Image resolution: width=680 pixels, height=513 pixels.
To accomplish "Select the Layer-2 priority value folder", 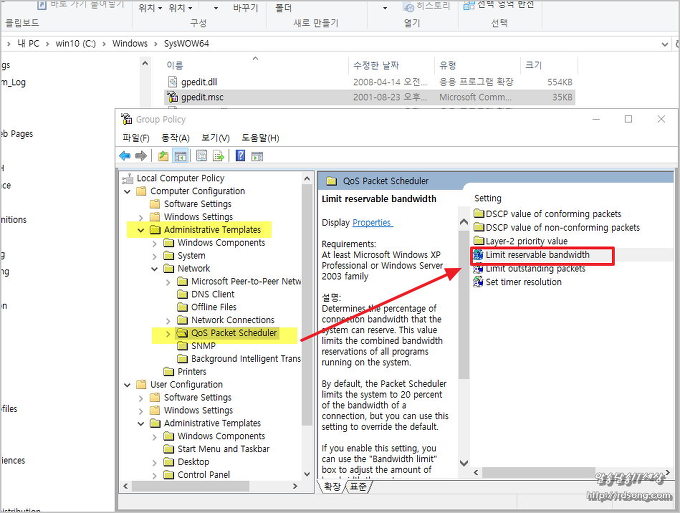I will [526, 241].
